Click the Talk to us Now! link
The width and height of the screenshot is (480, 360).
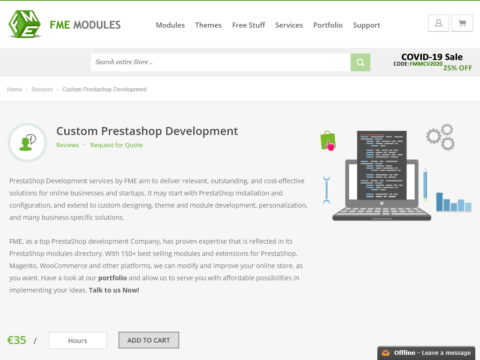[114, 290]
